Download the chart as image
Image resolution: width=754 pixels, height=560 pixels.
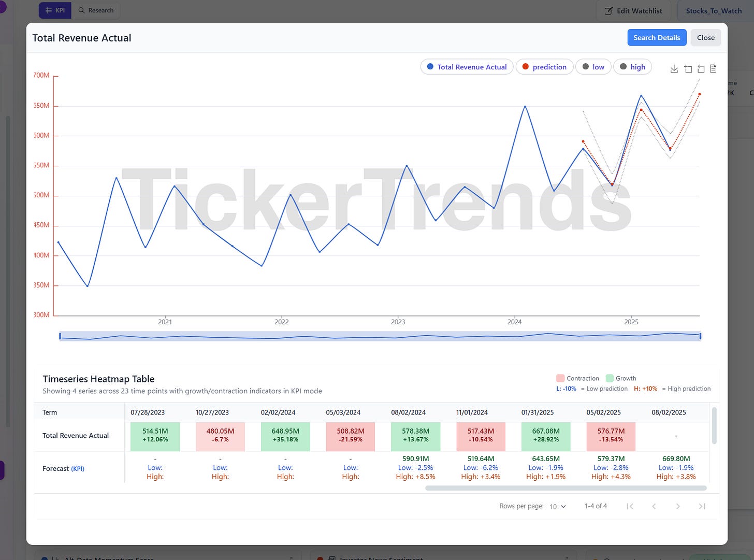click(674, 69)
